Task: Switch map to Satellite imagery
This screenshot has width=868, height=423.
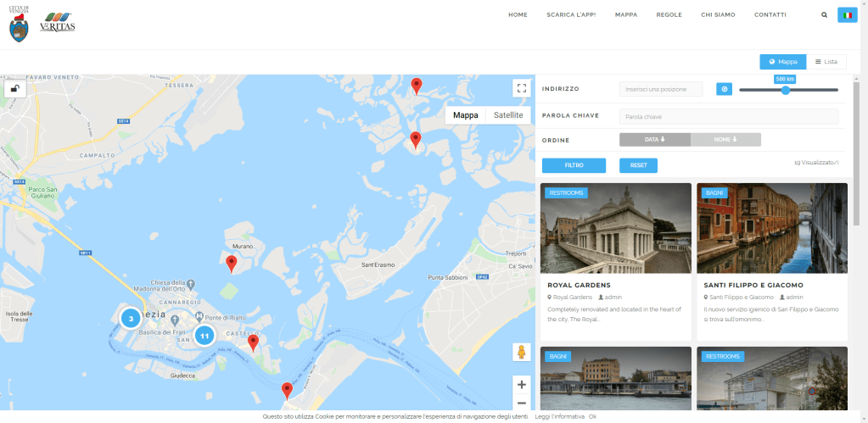Action: click(x=508, y=115)
